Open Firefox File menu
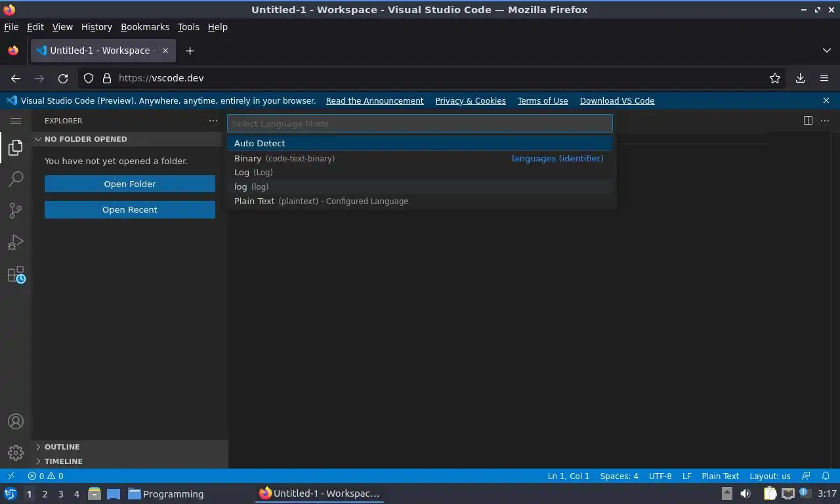Screen dimensions: 840x504 (11, 27)
